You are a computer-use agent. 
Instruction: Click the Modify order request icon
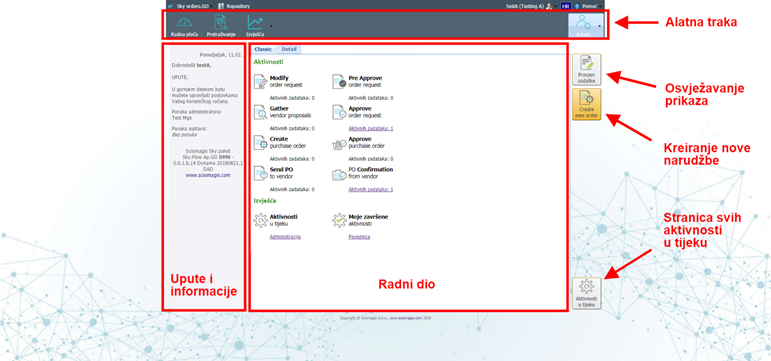coord(260,82)
